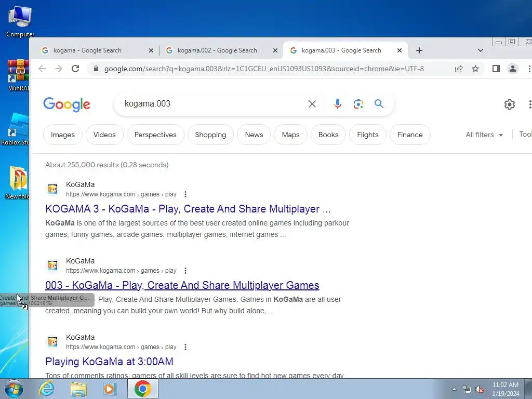Image resolution: width=532 pixels, height=399 pixels.
Task: Open the Windows Start menu
Action: [x=14, y=389]
